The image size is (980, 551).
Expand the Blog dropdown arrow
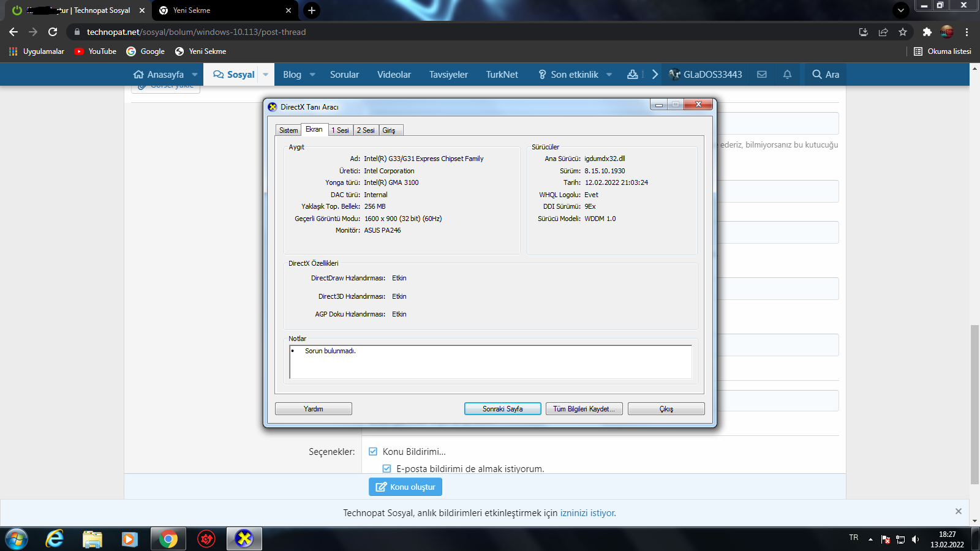pyautogui.click(x=312, y=74)
